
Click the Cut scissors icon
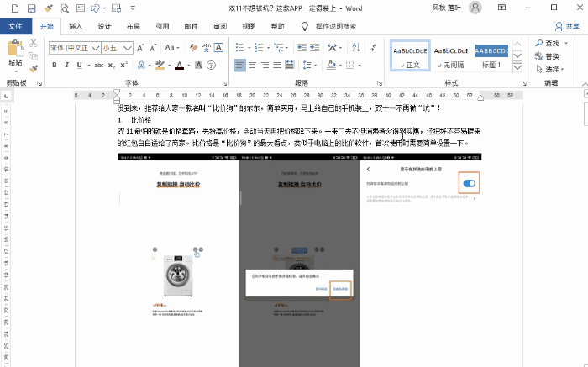[x=34, y=43]
